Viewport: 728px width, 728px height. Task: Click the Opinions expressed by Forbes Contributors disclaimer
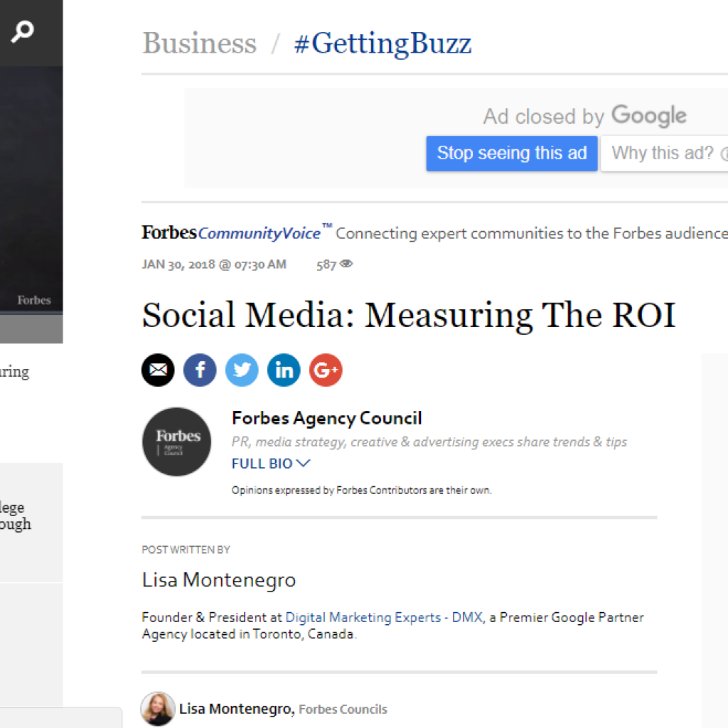click(x=362, y=491)
